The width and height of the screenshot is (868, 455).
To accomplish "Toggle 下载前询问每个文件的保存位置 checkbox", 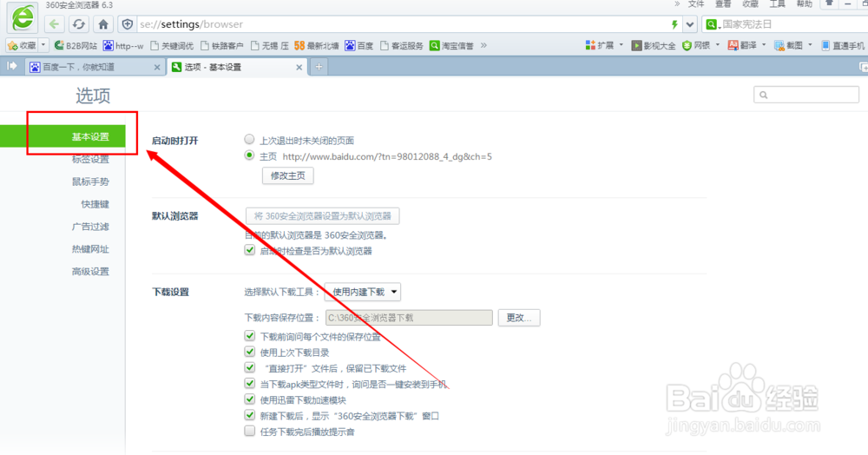I will [250, 336].
